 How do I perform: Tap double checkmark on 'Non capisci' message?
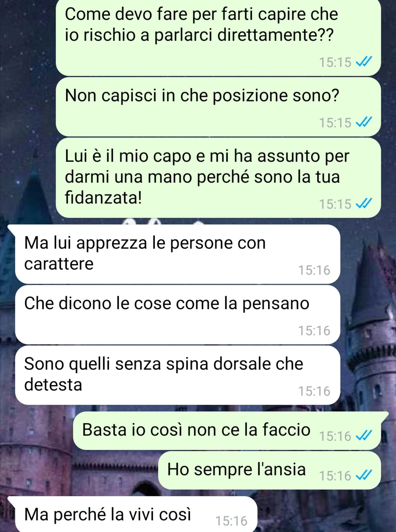(x=364, y=122)
